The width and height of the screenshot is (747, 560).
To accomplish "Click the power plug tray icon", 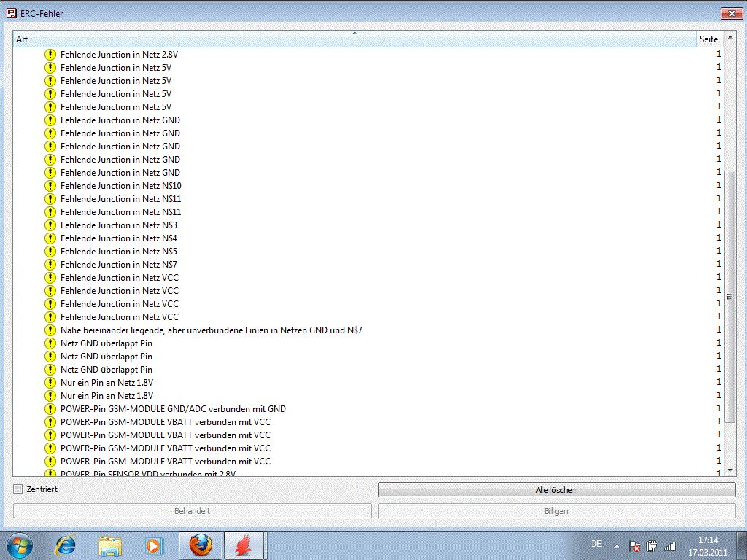I will pos(651,546).
